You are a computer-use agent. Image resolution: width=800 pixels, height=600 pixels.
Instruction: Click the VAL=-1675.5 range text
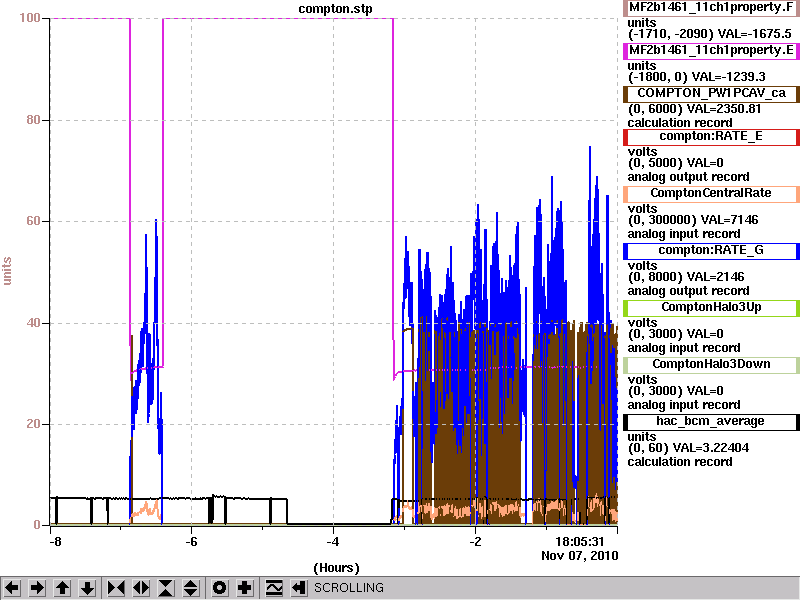point(755,34)
